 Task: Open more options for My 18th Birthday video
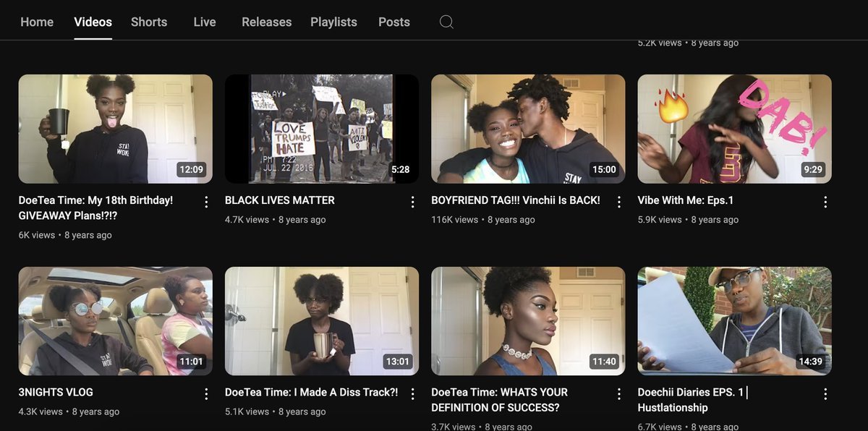click(206, 202)
